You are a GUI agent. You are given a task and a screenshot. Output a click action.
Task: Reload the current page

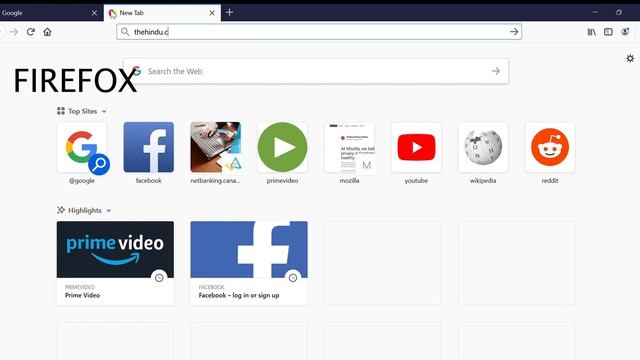click(31, 32)
